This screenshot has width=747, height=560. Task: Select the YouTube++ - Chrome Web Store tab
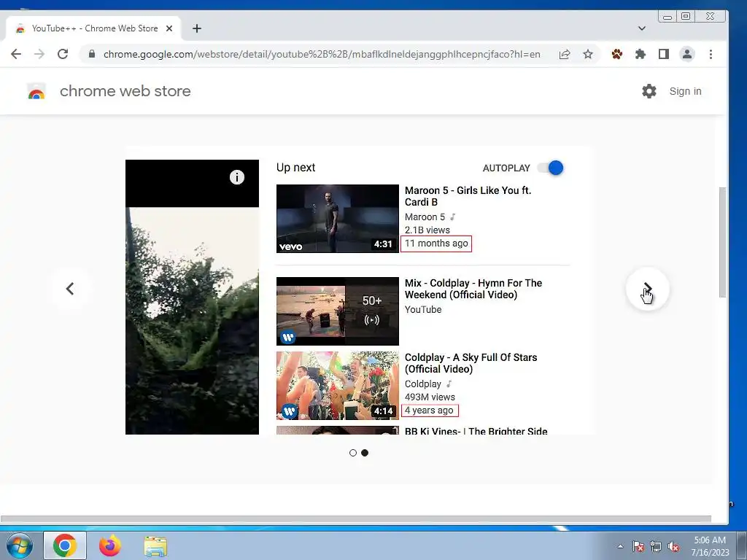94,28
